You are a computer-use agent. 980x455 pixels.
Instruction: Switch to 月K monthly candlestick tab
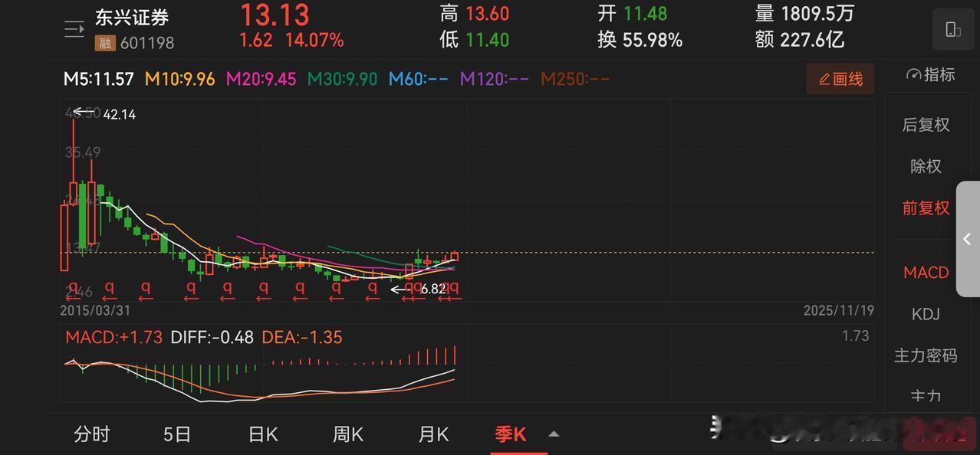(433, 434)
